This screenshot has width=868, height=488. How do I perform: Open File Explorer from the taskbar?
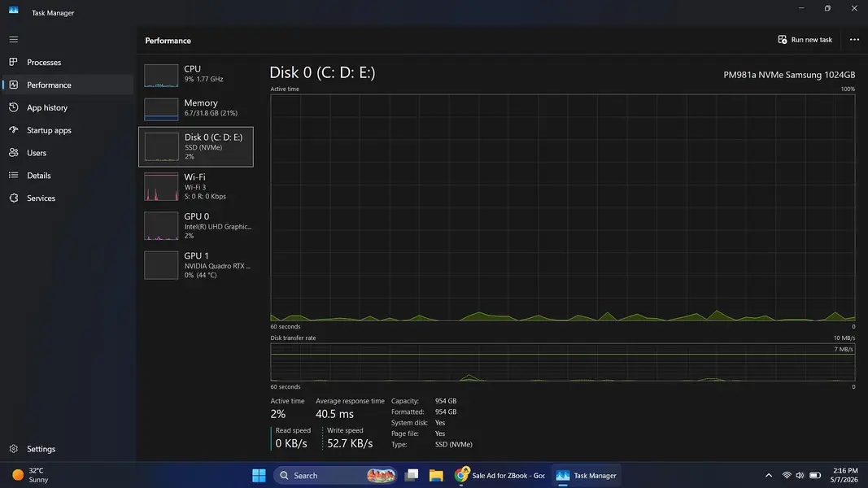click(436, 475)
